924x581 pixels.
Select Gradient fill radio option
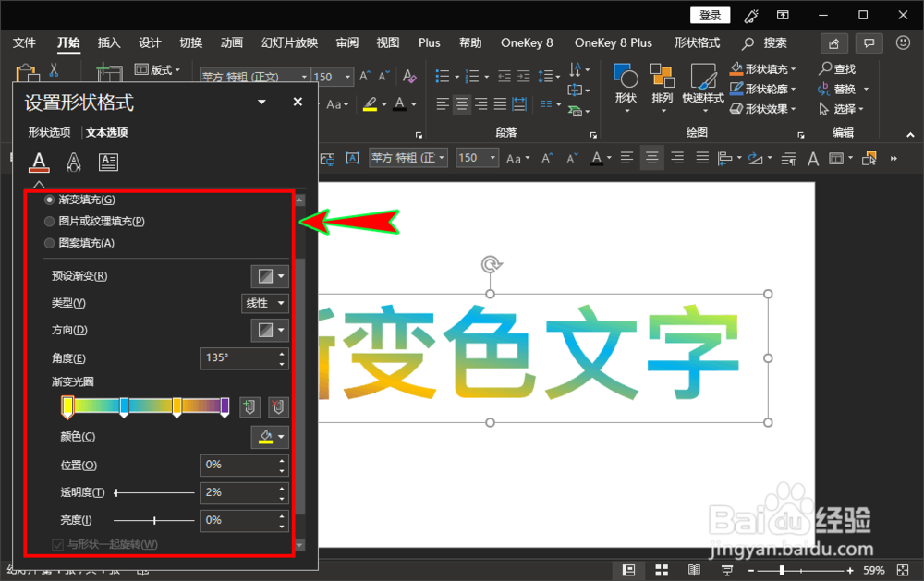tap(50, 200)
